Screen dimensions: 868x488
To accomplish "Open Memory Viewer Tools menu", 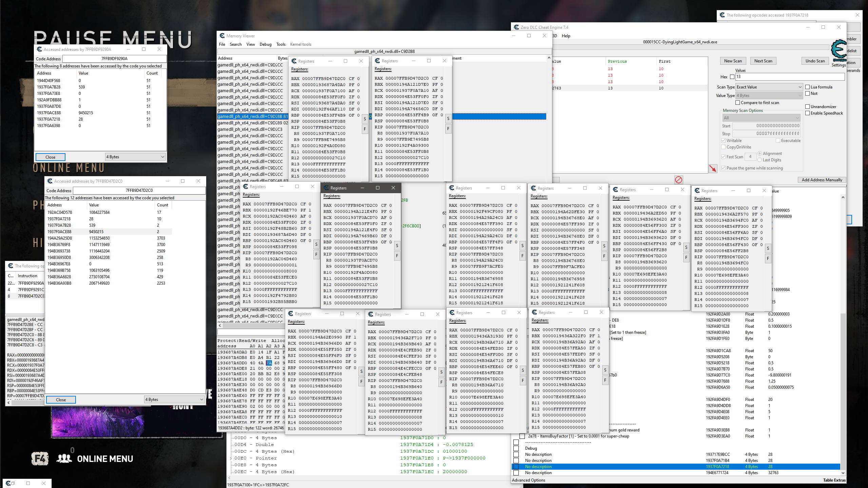I will pos(281,44).
